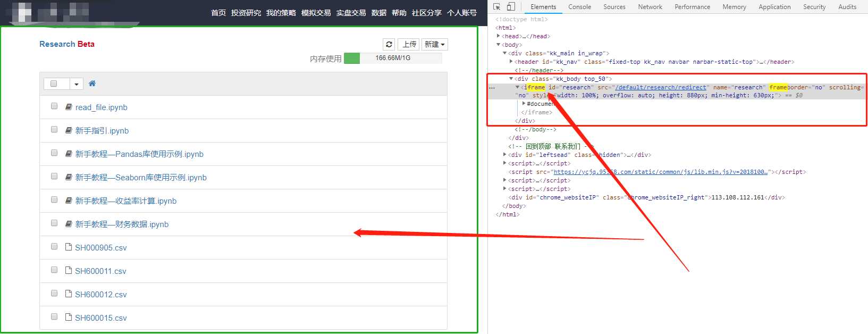The height and width of the screenshot is (334, 868).
Task: Collapse the body element in DOM tree
Action: coord(499,45)
